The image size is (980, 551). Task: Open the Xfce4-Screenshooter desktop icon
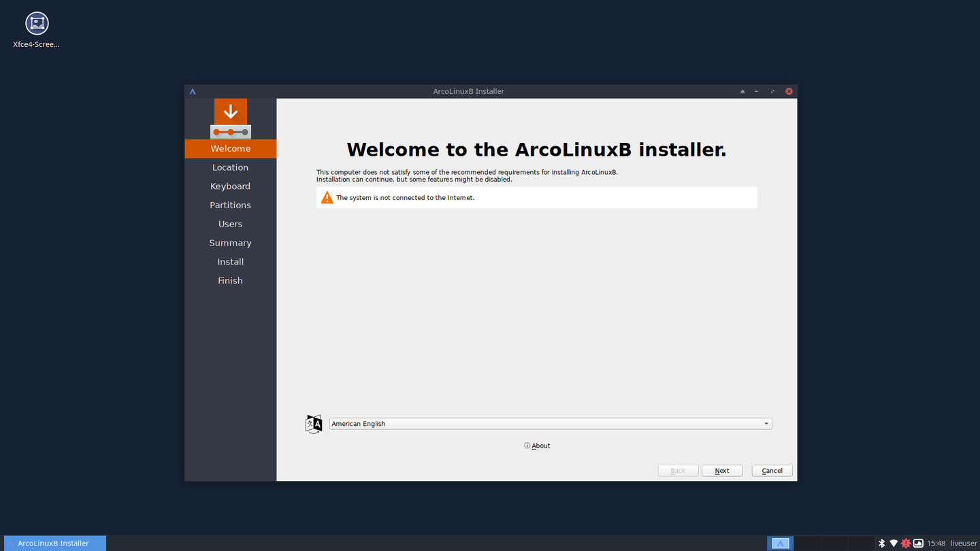point(37,30)
